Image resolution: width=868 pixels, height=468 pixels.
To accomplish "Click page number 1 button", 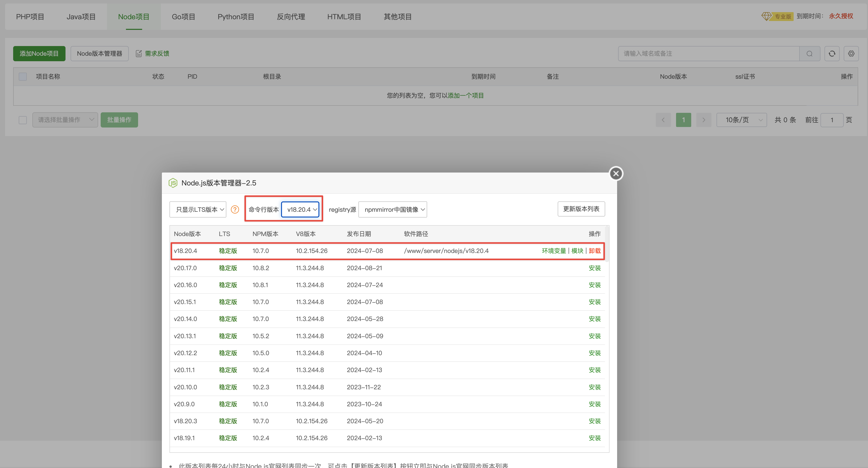I will point(683,120).
